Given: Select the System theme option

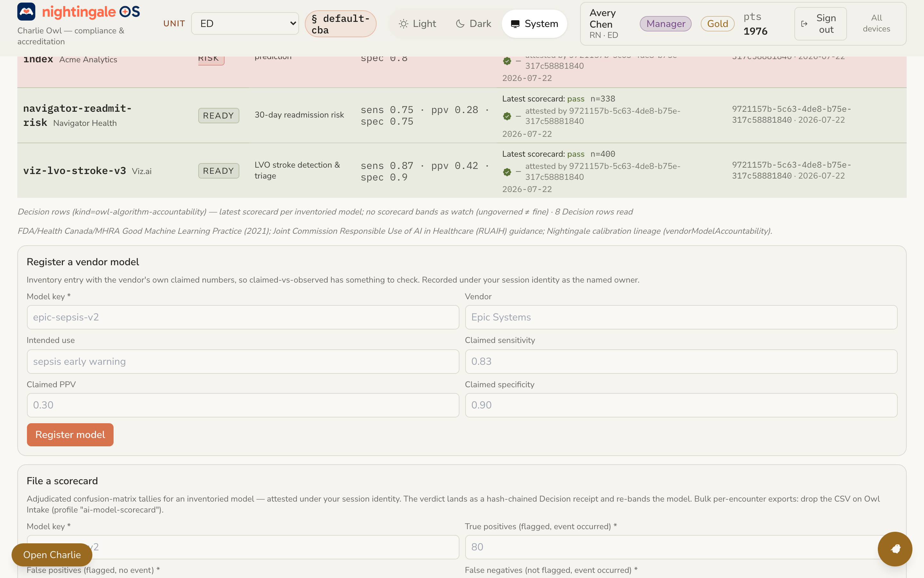Looking at the screenshot, I should click(x=534, y=24).
